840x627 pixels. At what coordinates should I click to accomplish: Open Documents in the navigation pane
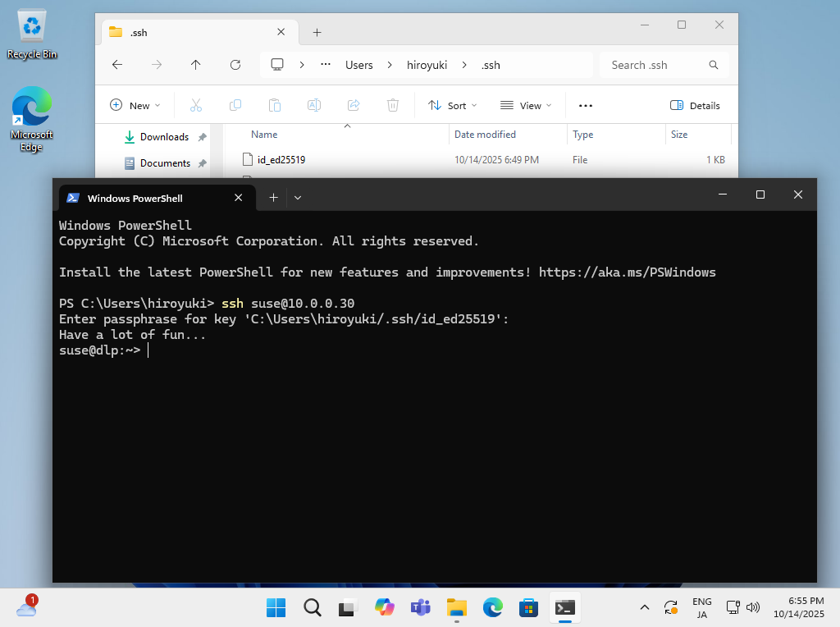pos(165,163)
